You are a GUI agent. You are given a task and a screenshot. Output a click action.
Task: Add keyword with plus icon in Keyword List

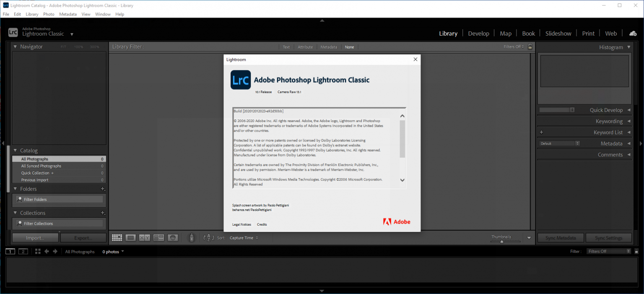[541, 132]
